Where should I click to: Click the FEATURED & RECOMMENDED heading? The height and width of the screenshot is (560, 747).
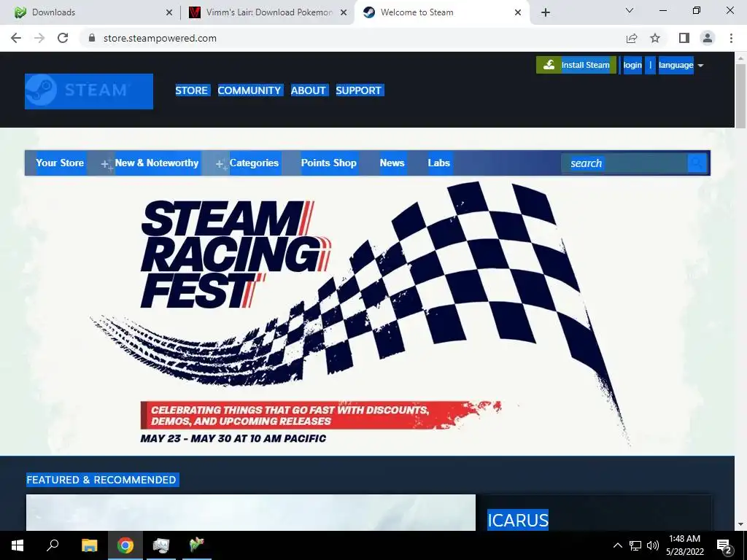click(x=101, y=480)
